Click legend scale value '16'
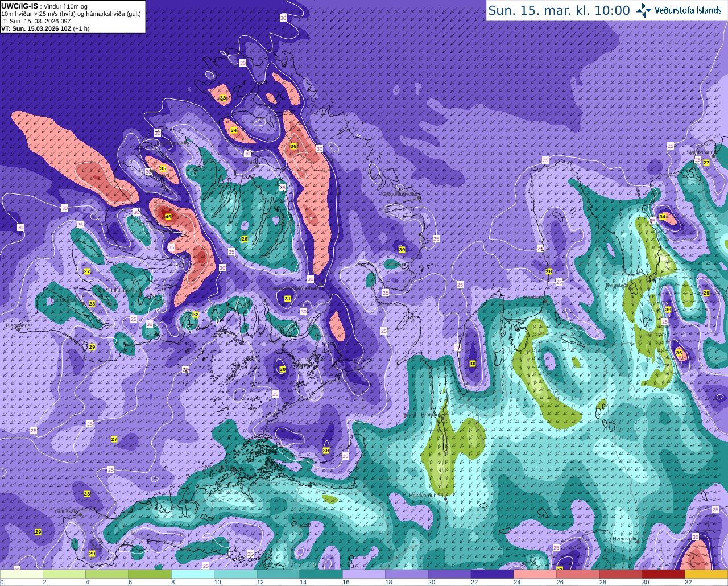This screenshot has width=728, height=586. pos(346,582)
